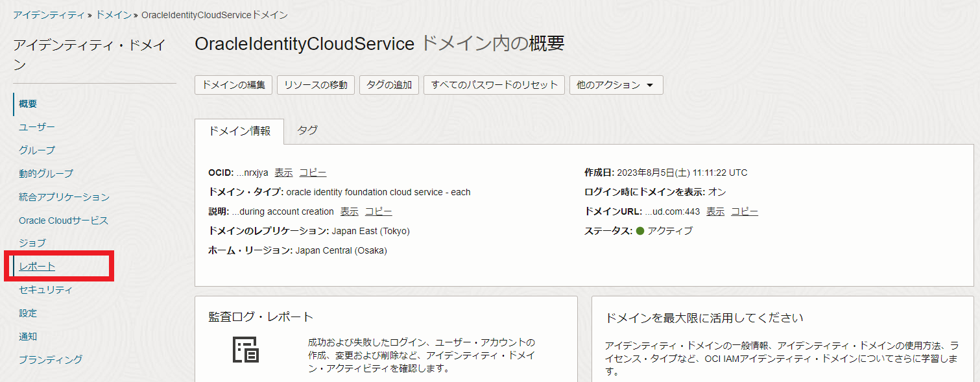
Task: Click the アイデンティティ・ドメイン sidebar heading
Action: tap(90, 54)
